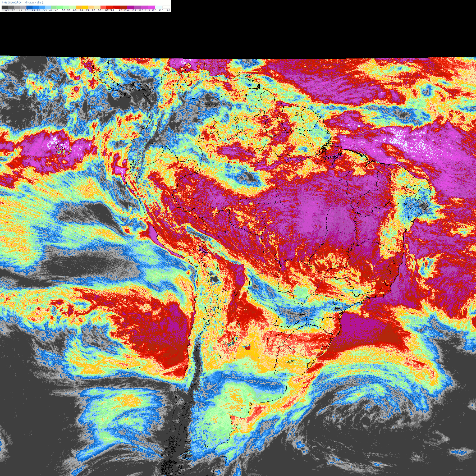Click the '3.5' legend value
This screenshot has height=476, width=476.
tap(45, 10)
